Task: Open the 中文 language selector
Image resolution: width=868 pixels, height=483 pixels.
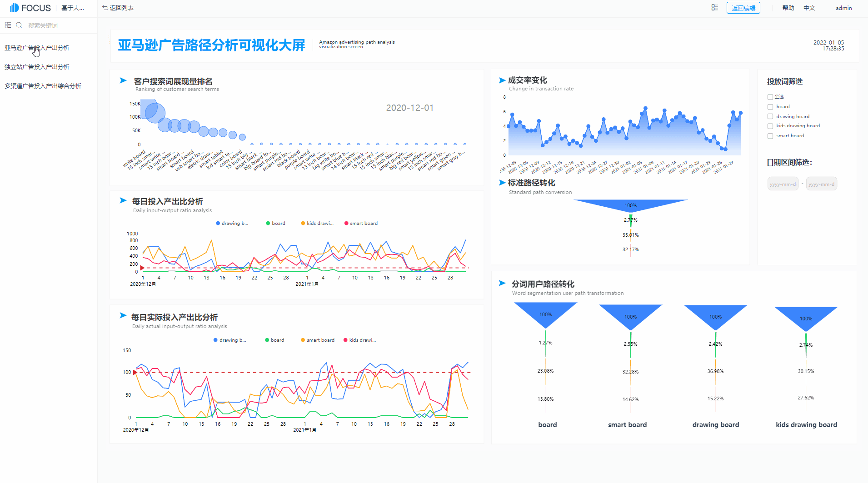Action: 809,8
